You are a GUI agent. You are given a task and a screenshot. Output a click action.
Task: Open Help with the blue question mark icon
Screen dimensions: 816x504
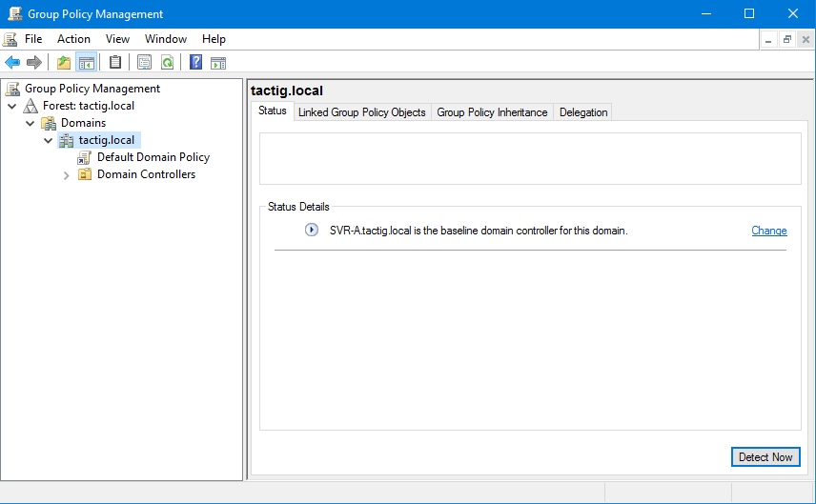click(x=195, y=63)
